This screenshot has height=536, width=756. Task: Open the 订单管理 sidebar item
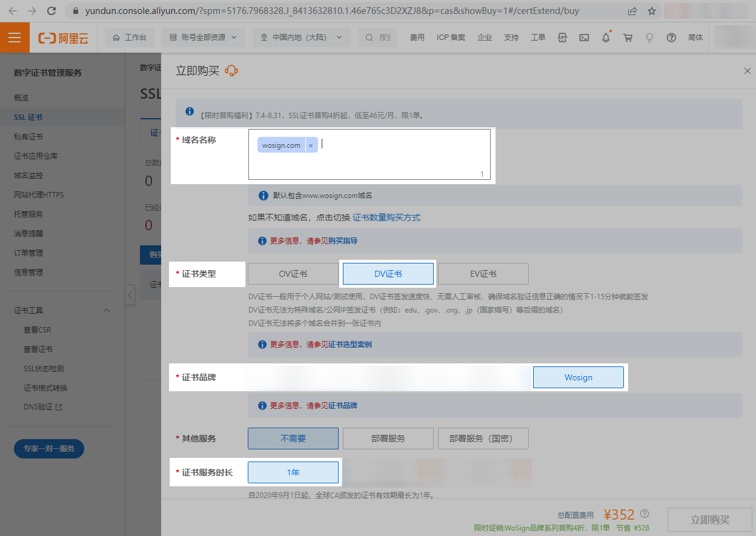tap(27, 253)
